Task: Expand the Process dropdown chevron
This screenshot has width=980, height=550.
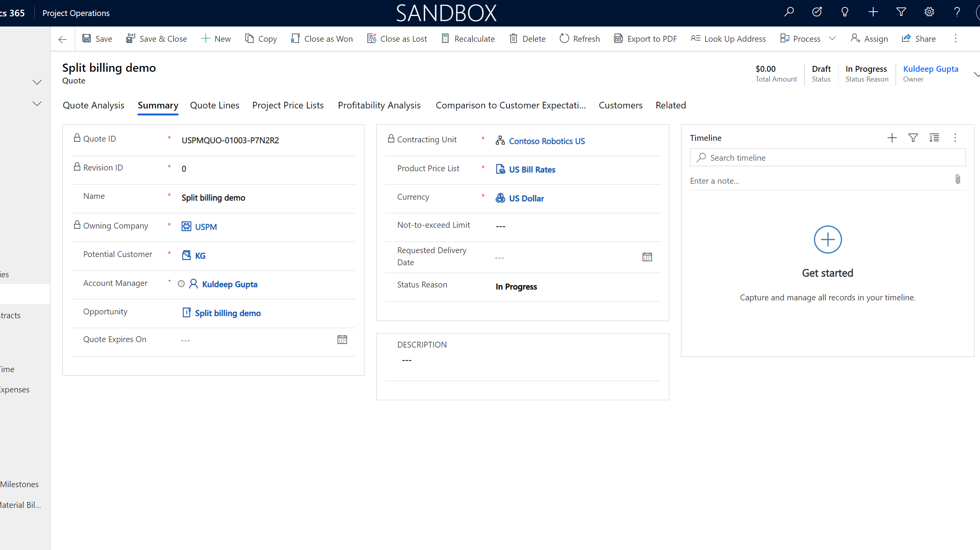Action: pyautogui.click(x=833, y=38)
